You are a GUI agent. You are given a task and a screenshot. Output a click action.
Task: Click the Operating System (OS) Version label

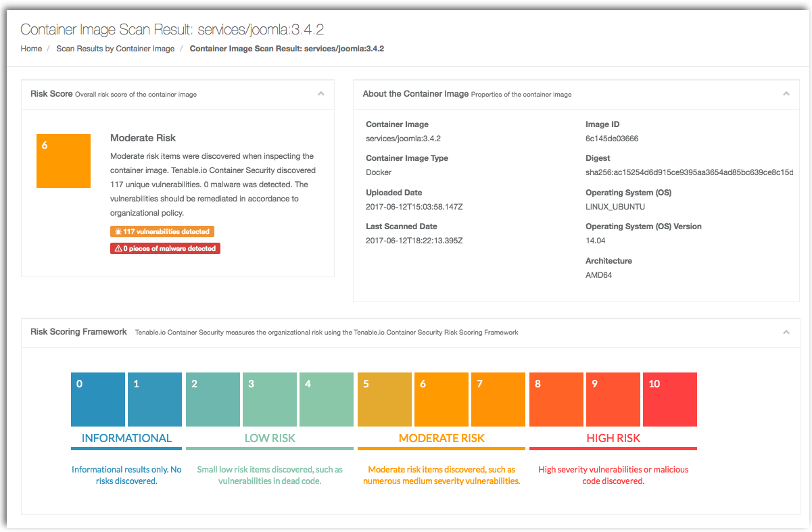tap(644, 226)
